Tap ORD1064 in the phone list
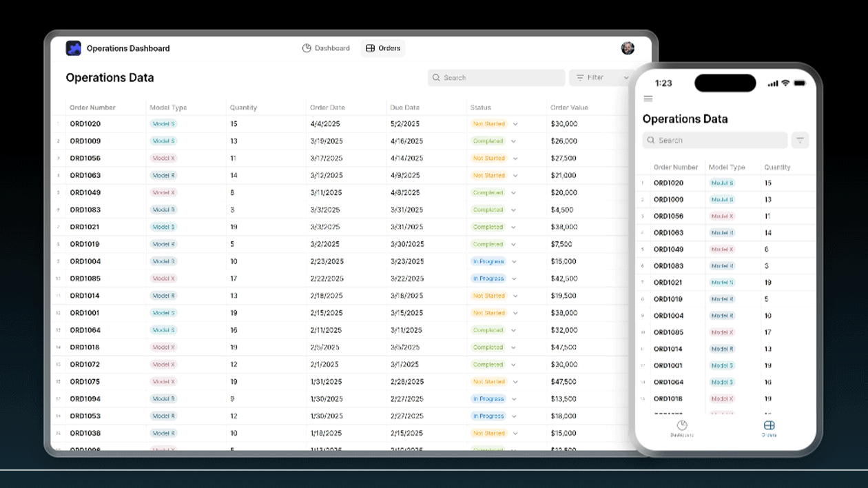The image size is (868, 488). pos(669,382)
